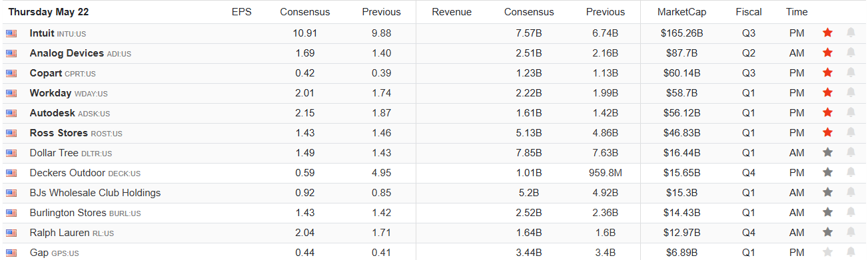868x260 pixels.
Task: Click the Thursday May 22 date header
Action: (x=48, y=12)
